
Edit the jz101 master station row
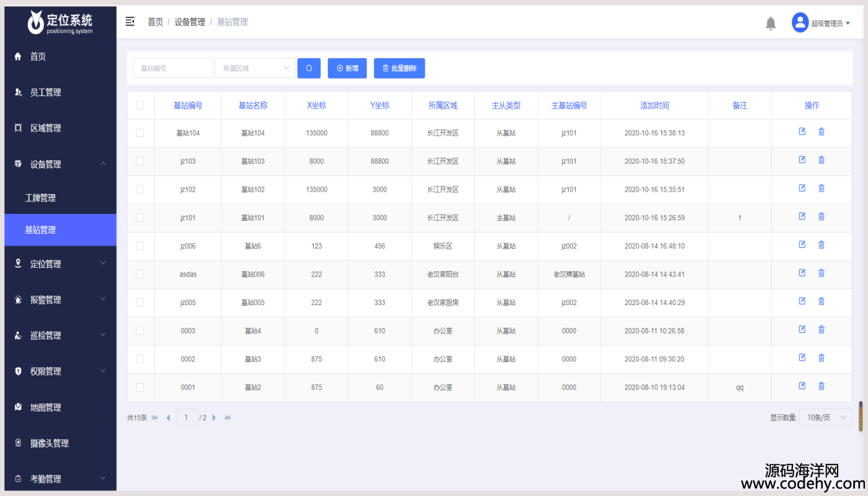[x=802, y=216]
